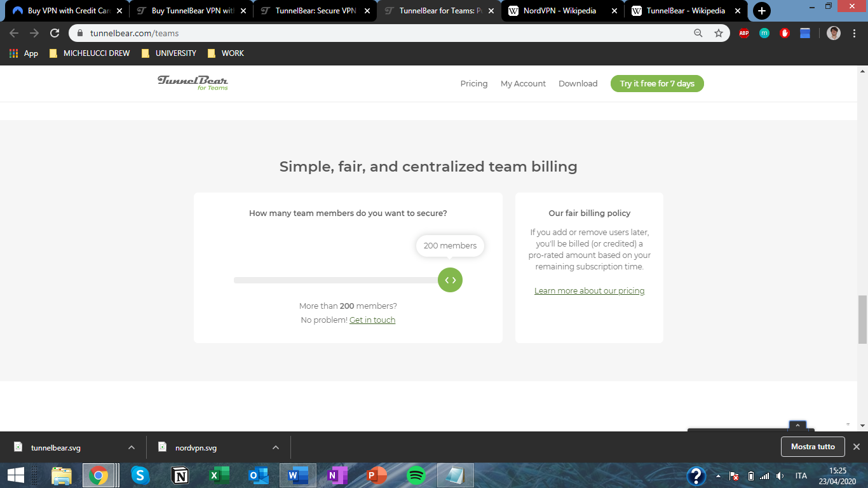Open the Chrome profile avatar
The image size is (868, 488).
coord(834,33)
